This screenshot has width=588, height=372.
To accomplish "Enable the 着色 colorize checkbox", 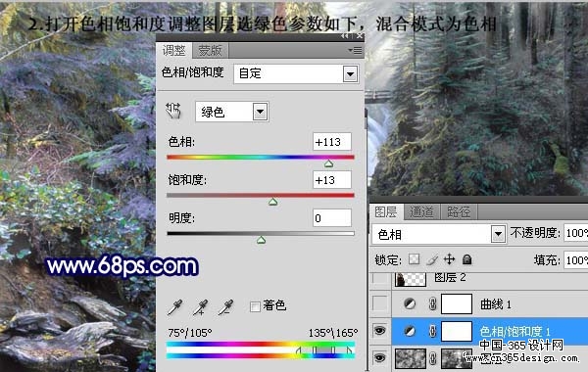I will pyautogui.click(x=255, y=306).
